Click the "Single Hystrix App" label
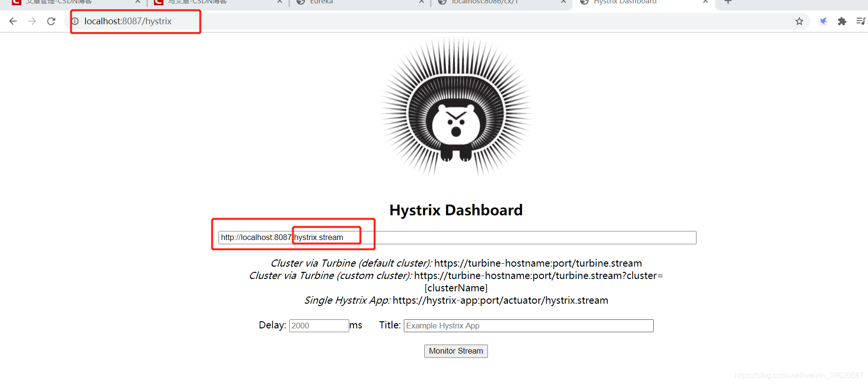The image size is (868, 384). point(347,300)
